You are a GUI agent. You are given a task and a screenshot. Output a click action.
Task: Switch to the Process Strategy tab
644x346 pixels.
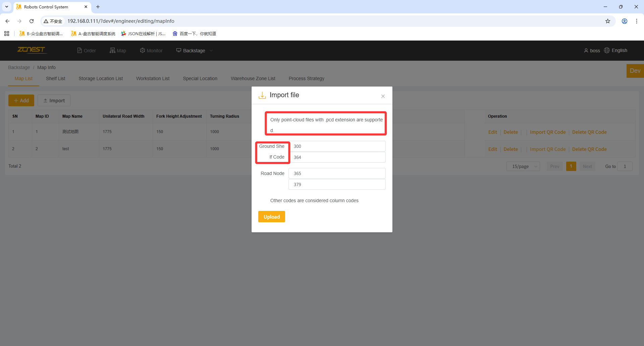coord(306,78)
